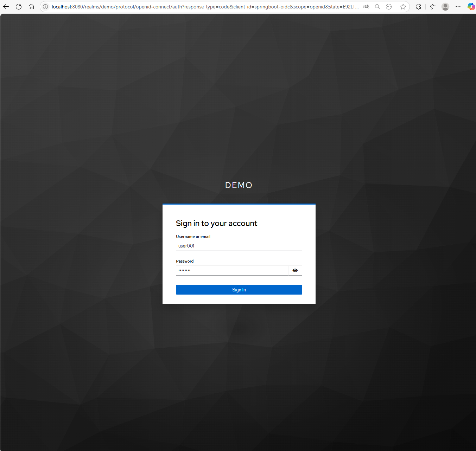This screenshot has width=476, height=451.
Task: Open the address bar three-dots circle icon
Action: point(389,7)
